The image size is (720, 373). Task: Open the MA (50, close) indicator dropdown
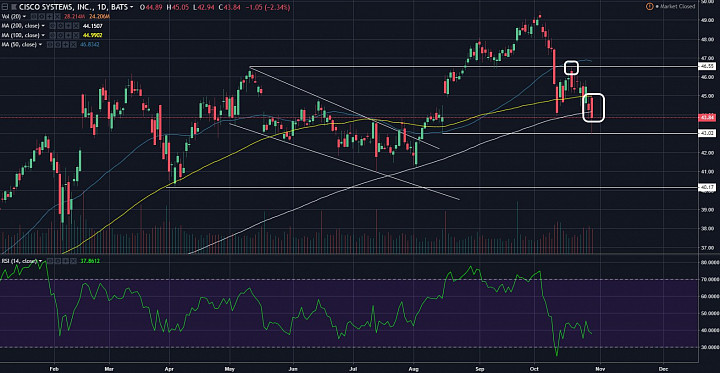40,45
